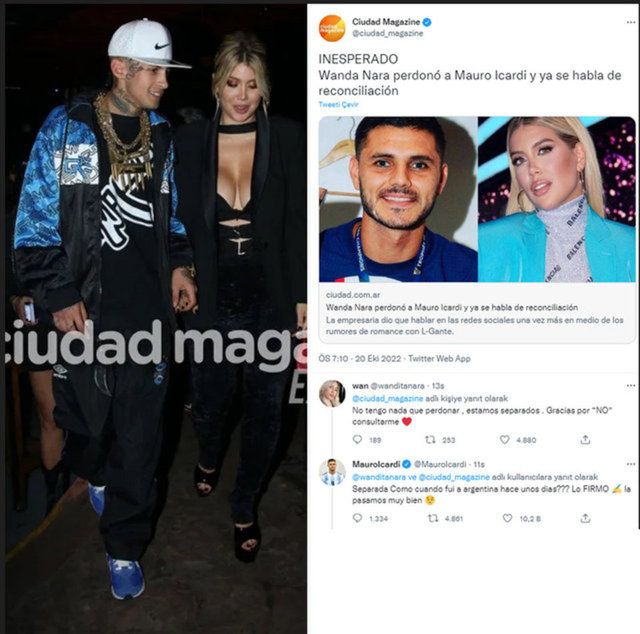
Task: Click the article preview image of Mauro and Wanda
Action: point(477,199)
